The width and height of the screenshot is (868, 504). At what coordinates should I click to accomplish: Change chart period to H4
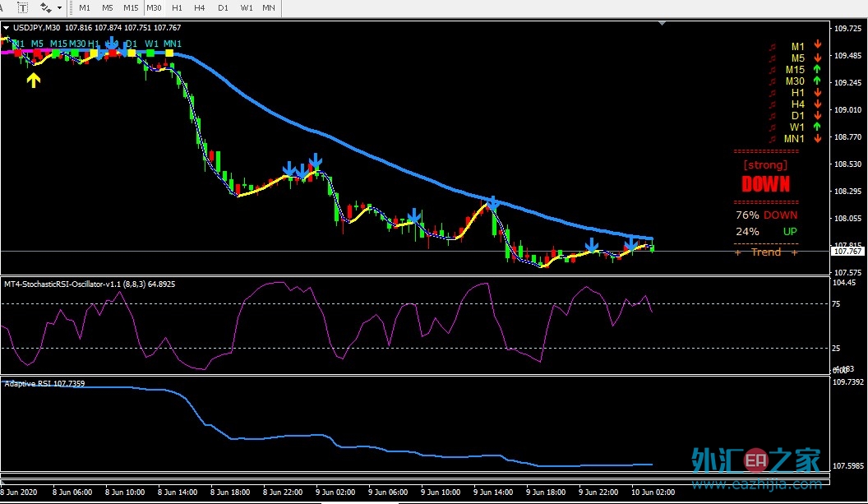coord(200,7)
